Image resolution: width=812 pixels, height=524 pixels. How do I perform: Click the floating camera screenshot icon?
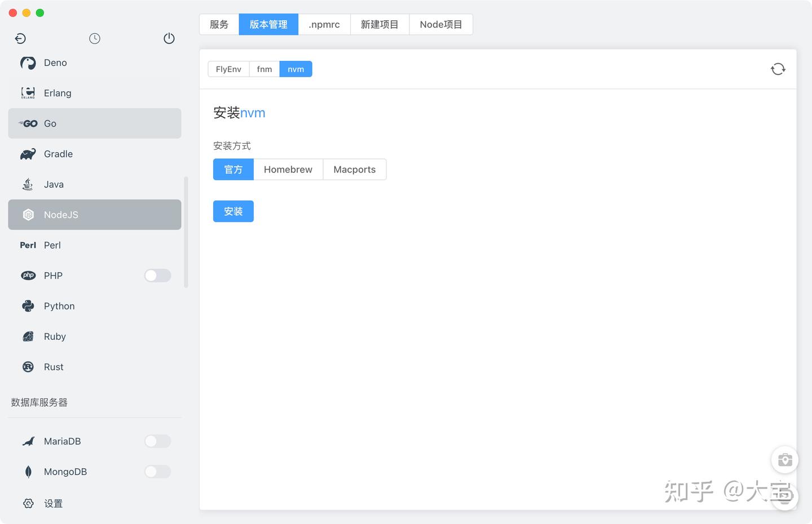(785, 459)
